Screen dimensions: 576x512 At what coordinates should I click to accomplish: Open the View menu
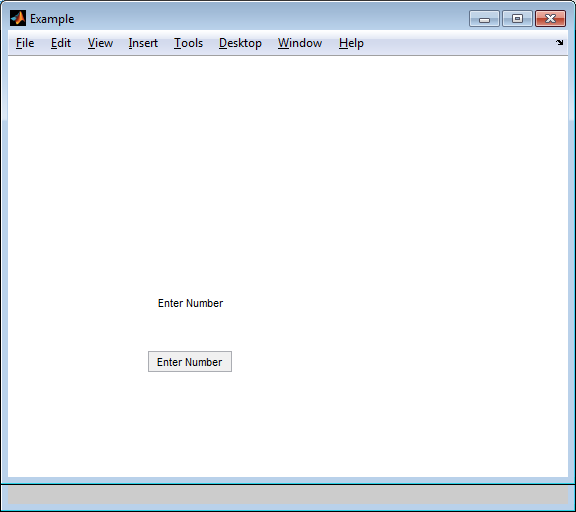(100, 43)
